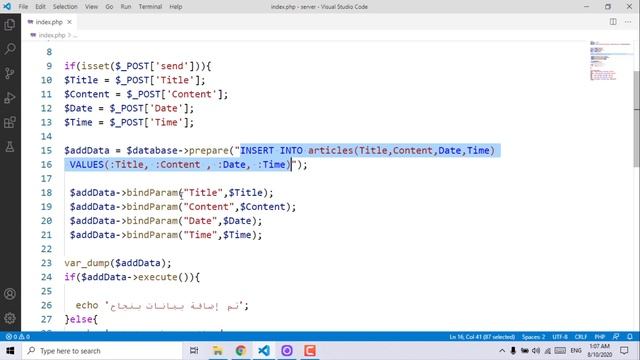The height and width of the screenshot is (360, 640).
Task: Click index.php in the breadcrumb
Action: click(x=52, y=35)
